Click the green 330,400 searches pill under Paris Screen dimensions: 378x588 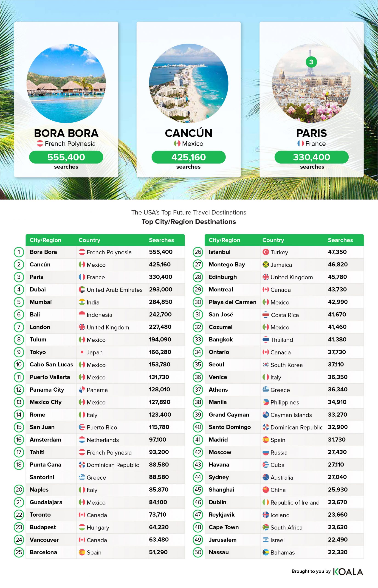[x=311, y=157]
